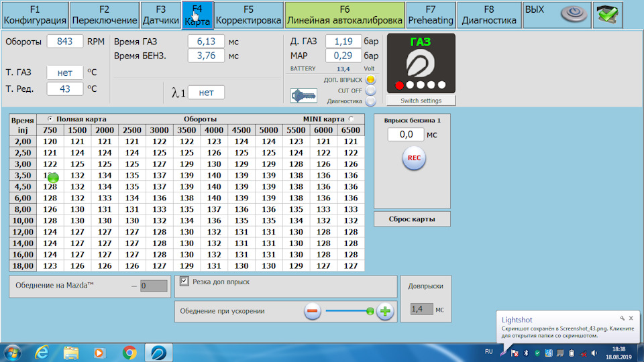Click the ignition key icon
The width and height of the screenshot is (644, 362).
[303, 95]
